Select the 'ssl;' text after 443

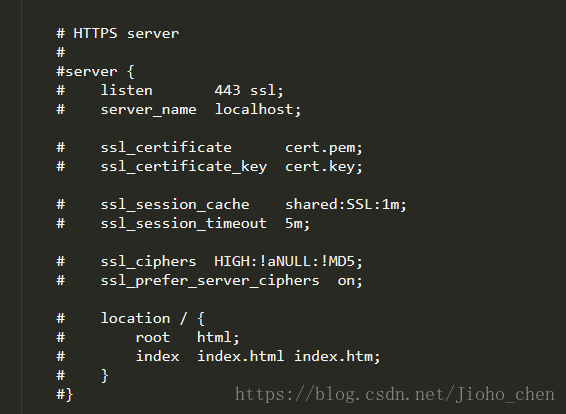(267, 91)
